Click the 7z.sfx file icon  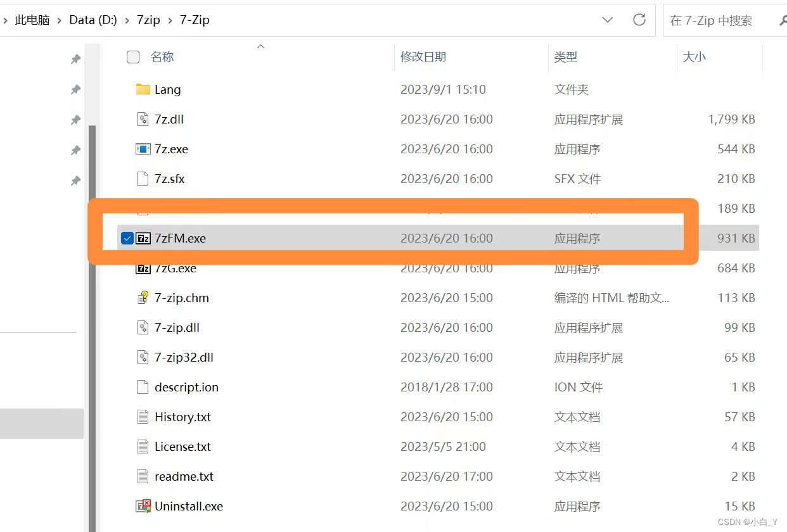click(143, 179)
